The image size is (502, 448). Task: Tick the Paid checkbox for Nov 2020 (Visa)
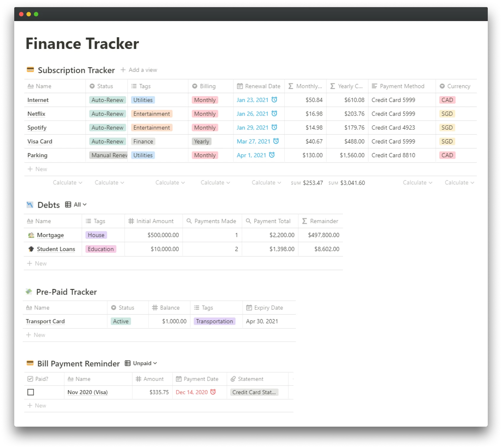click(x=31, y=392)
